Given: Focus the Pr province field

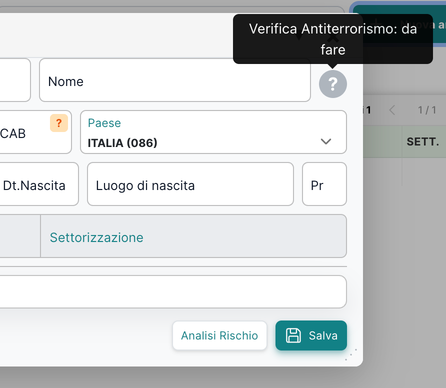Looking at the screenshot, I should tap(324, 184).
